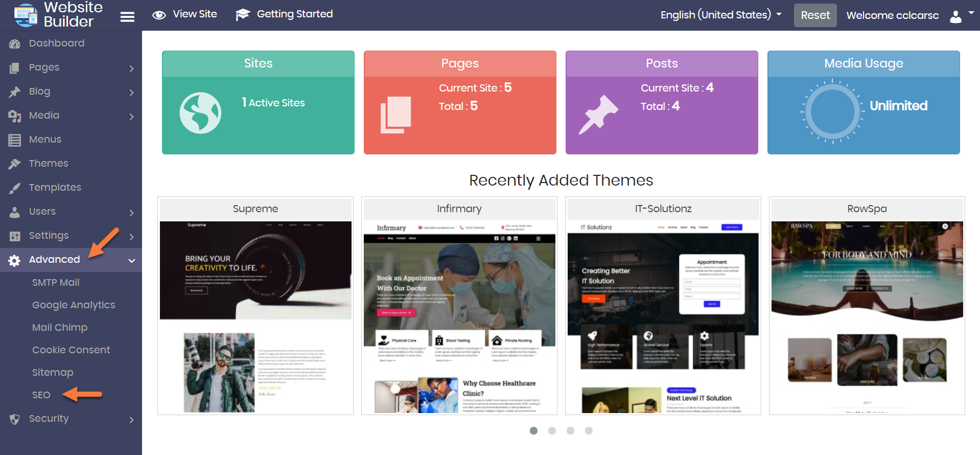Image resolution: width=980 pixels, height=455 pixels.
Task: Open the user profile icon menu
Action: pos(955,16)
